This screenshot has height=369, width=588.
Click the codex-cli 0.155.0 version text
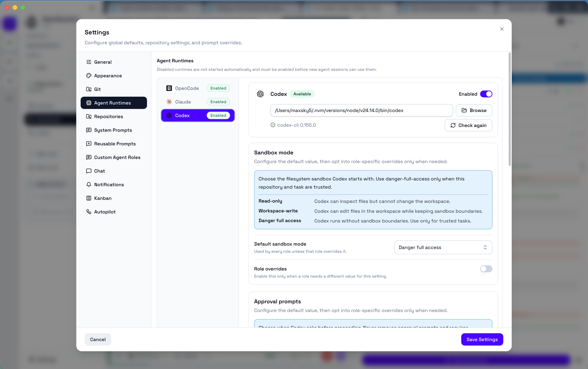pos(297,125)
